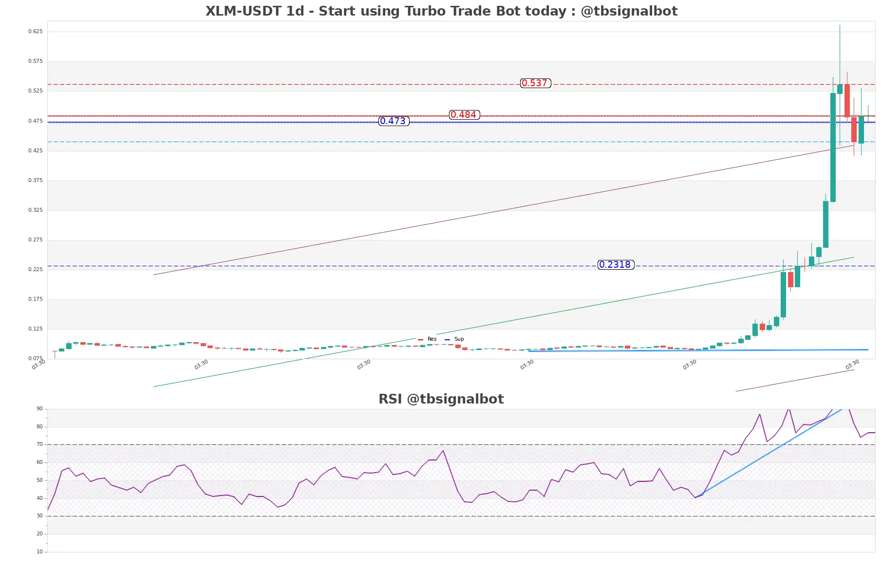Click the 0.275 price axis label

36,240
